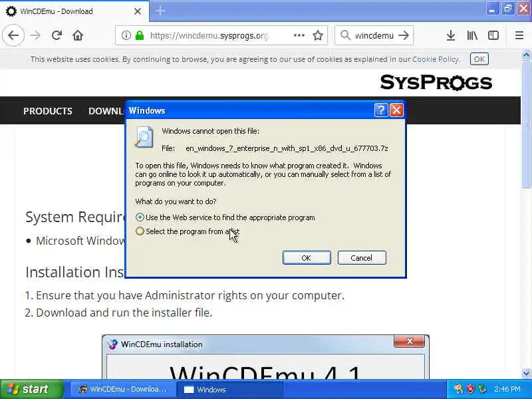Click the Download and run the installer text
Screen dimensions: 532x399
pos(124,313)
